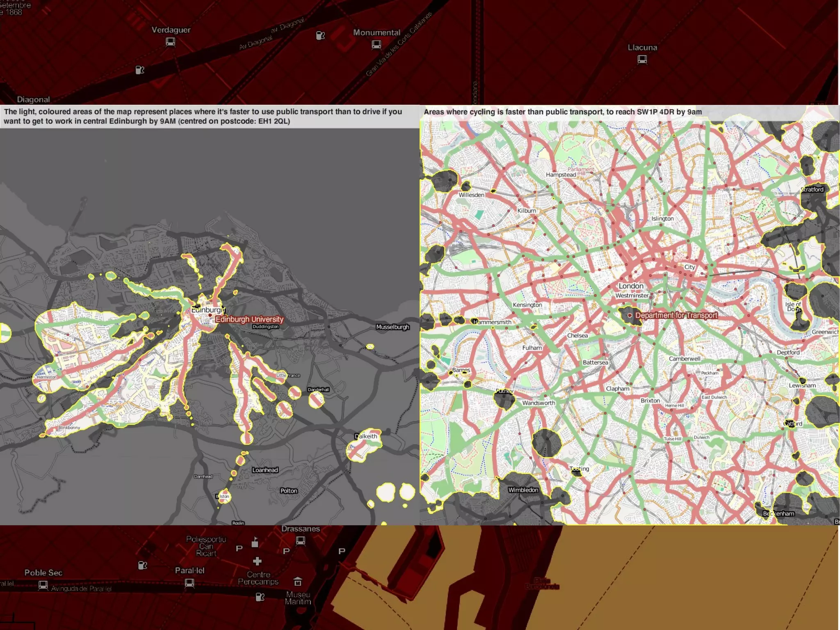Click the Monumental metro station icon

[376, 44]
